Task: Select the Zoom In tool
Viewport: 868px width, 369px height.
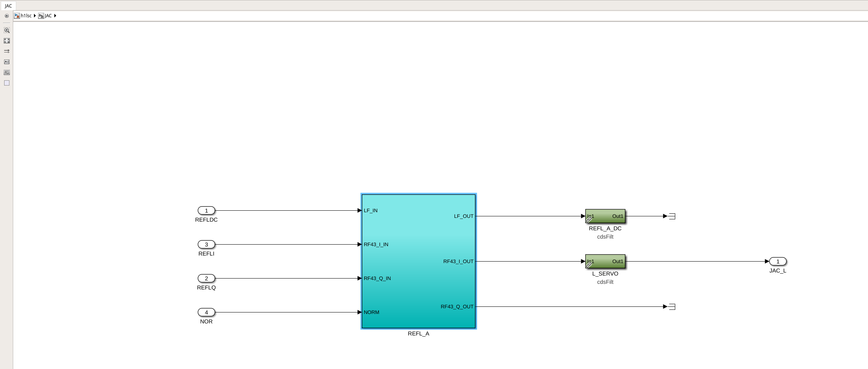Action: 7,30
